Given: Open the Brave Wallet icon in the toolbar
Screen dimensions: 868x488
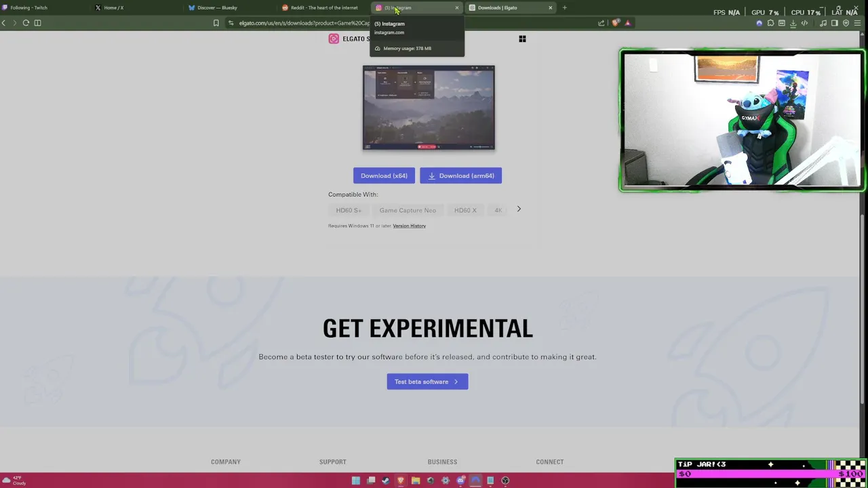Looking at the screenshot, I should click(782, 23).
